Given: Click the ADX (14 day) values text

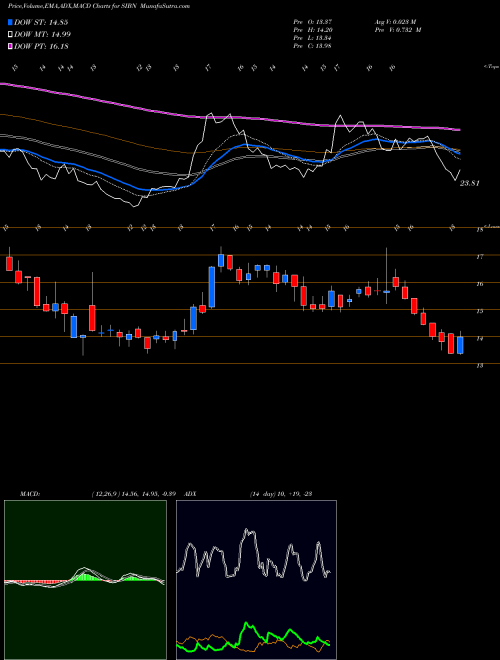Looking at the screenshot, I should (281, 494).
